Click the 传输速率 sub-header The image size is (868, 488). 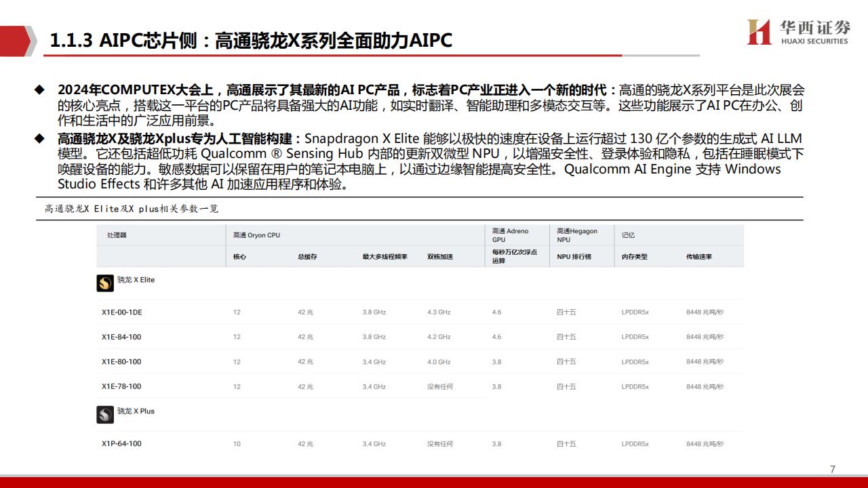click(699, 257)
